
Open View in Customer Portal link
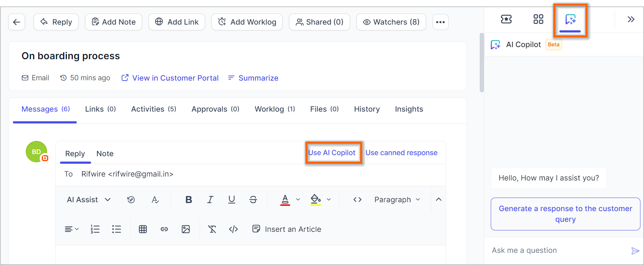tap(170, 78)
